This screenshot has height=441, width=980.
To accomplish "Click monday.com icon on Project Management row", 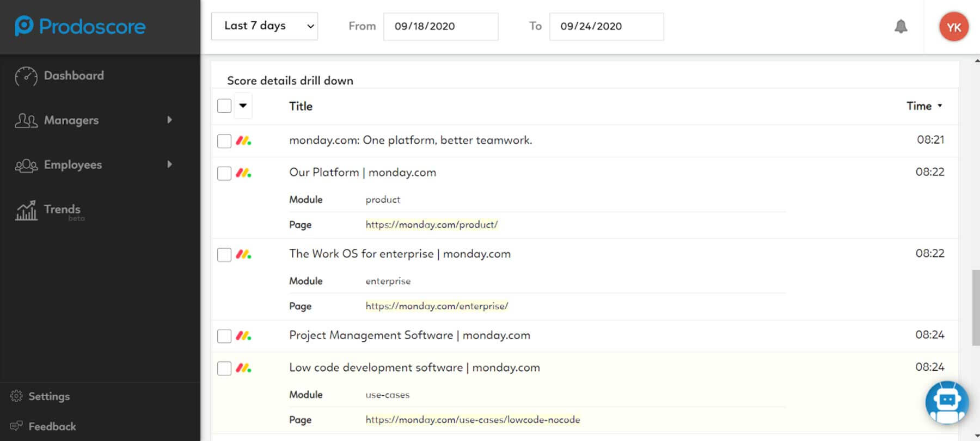I will (243, 335).
